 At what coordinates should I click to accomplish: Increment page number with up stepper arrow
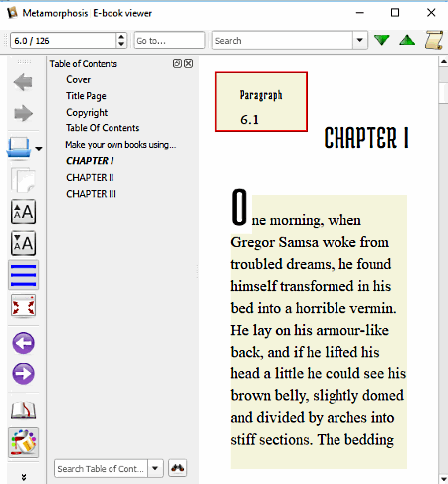tap(121, 37)
